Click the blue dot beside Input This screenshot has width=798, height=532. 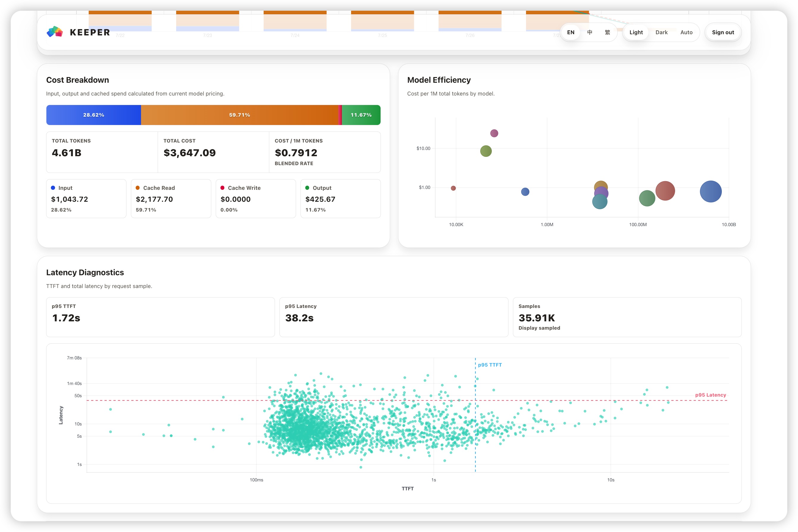pos(53,188)
